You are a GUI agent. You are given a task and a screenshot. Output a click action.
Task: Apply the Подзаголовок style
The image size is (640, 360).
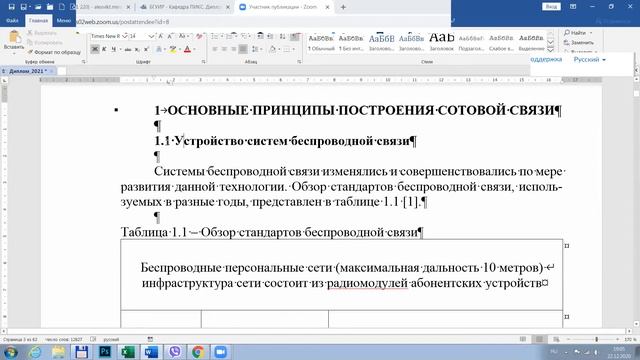[x=471, y=42]
